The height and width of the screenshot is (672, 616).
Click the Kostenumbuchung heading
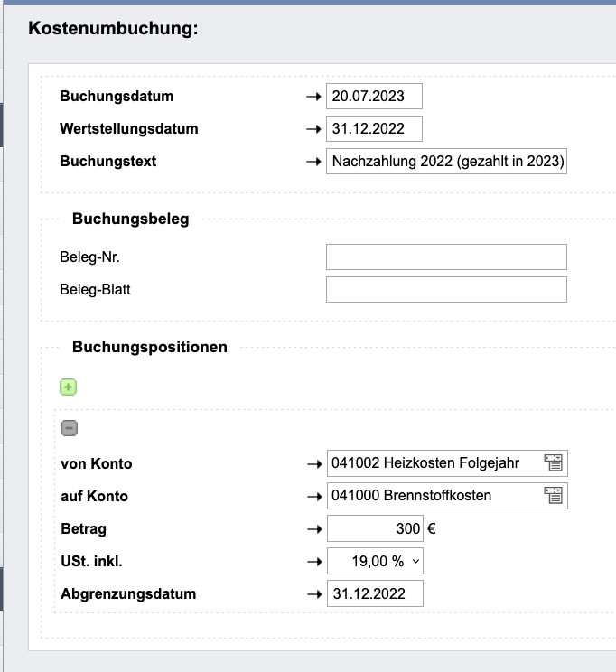[x=113, y=28]
